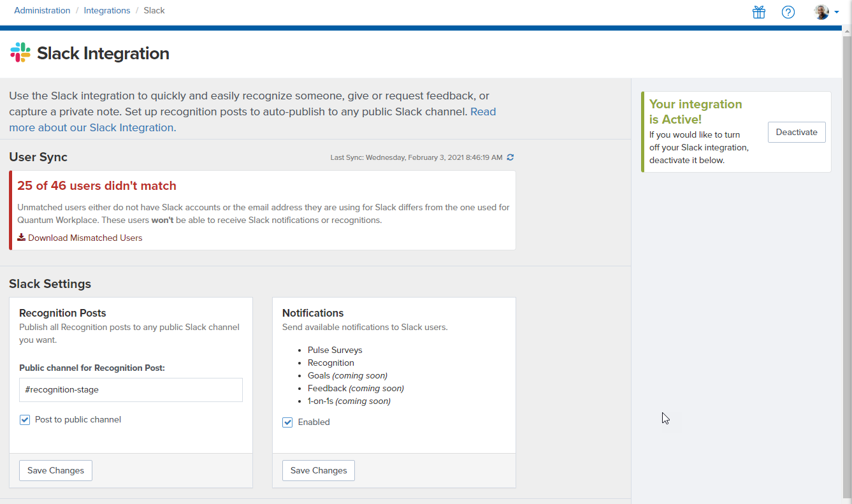Screen dimensions: 852x504
Task: Select the Feedback (coming soon) item
Action: pyautogui.click(x=356, y=388)
